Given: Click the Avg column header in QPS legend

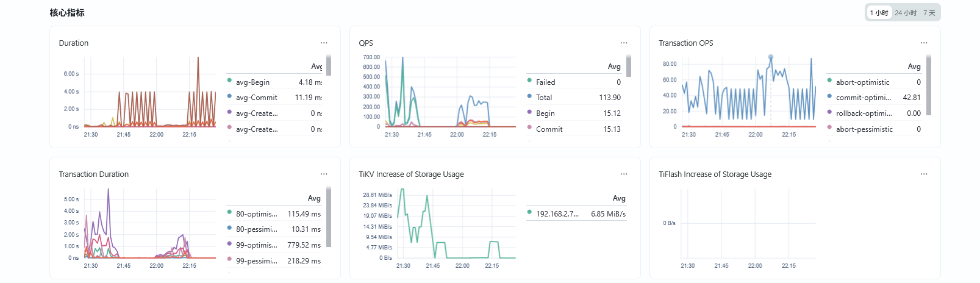Looking at the screenshot, I should pyautogui.click(x=614, y=66).
